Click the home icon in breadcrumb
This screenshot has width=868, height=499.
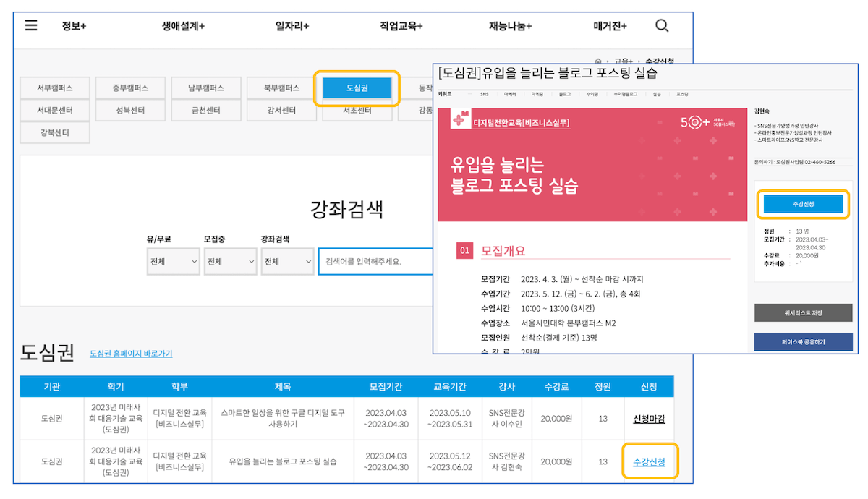coord(597,61)
